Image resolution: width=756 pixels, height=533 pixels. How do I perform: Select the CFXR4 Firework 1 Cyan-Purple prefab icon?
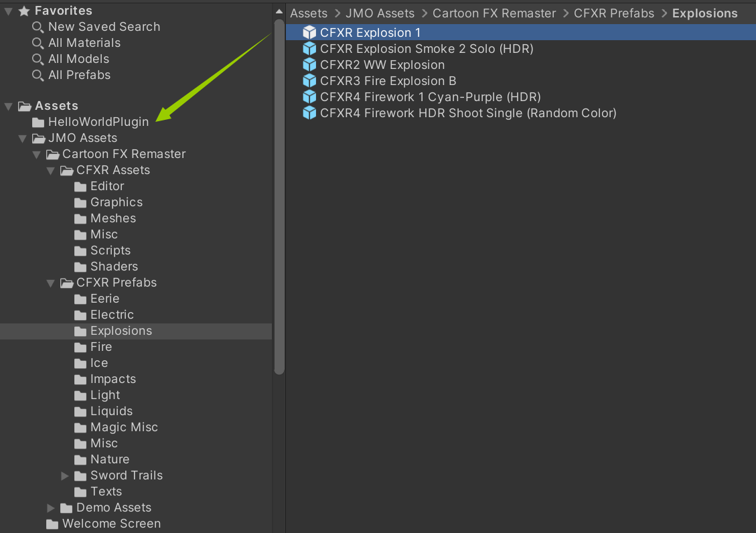click(309, 97)
